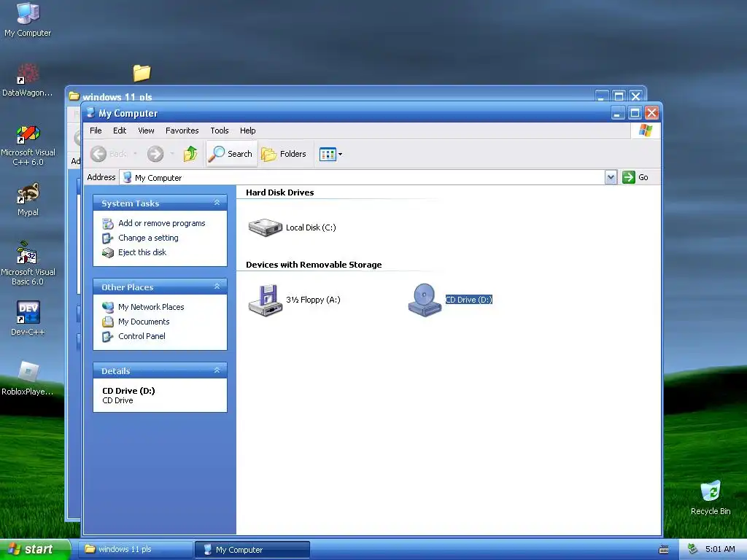The width and height of the screenshot is (747, 560).
Task: Open the Forward history dropdown arrow
Action: [x=172, y=154]
